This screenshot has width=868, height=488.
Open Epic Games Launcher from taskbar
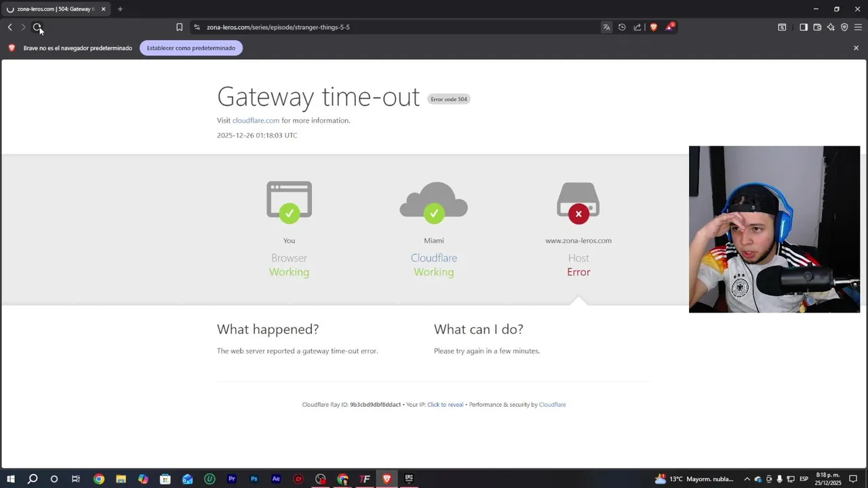(x=409, y=479)
